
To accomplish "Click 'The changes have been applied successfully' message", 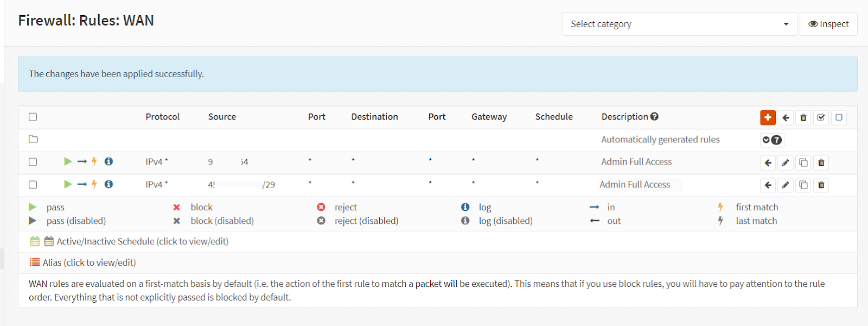I will (x=116, y=73).
